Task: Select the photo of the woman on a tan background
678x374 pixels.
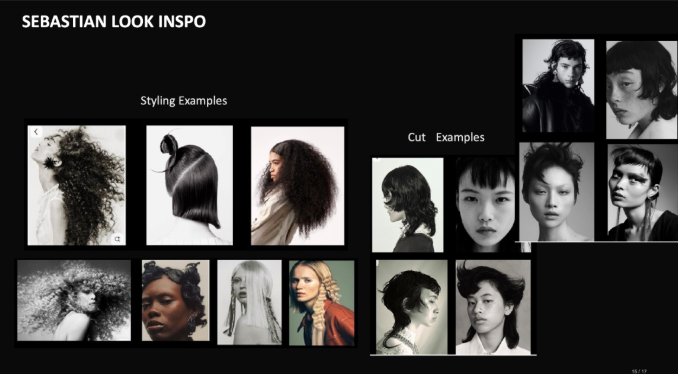Action: (176, 300)
